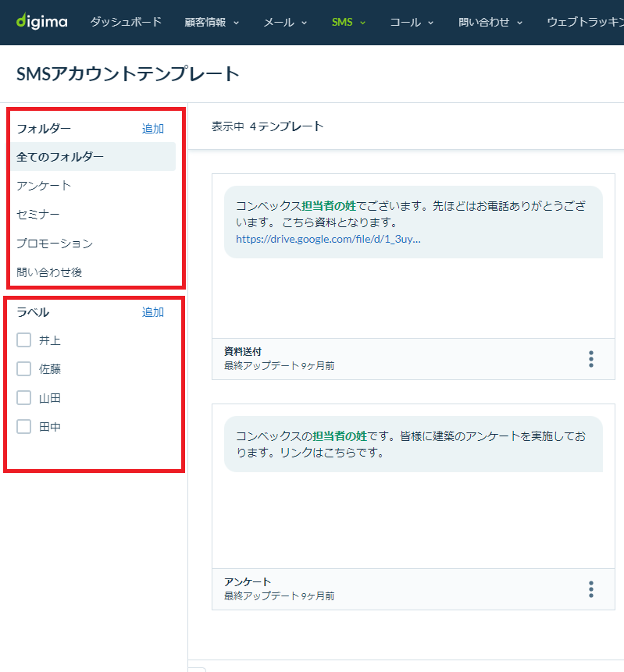
Task: Expand the 顧客情報 dropdown menu
Action: 212,23
